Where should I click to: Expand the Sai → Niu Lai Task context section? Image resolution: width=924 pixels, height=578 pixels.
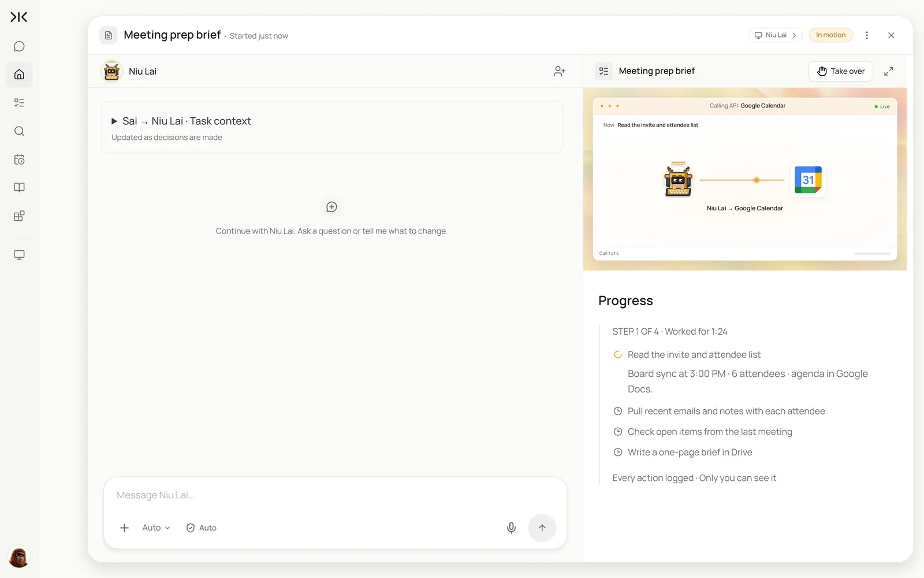tap(332, 127)
